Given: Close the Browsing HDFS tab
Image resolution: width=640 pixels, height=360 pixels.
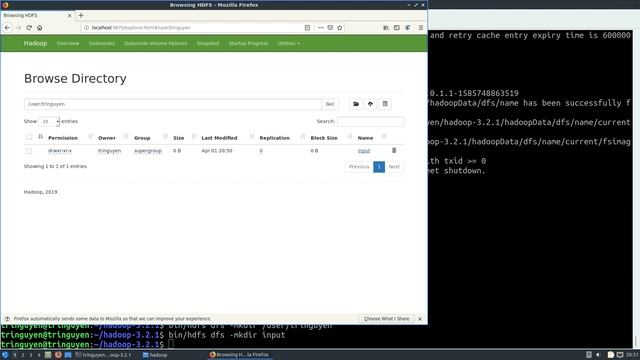Looking at the screenshot, I should 69,15.
